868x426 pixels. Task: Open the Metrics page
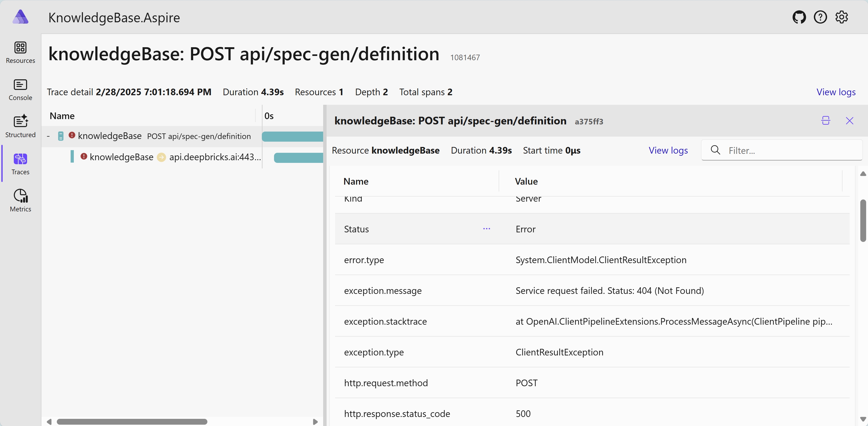coord(20,201)
